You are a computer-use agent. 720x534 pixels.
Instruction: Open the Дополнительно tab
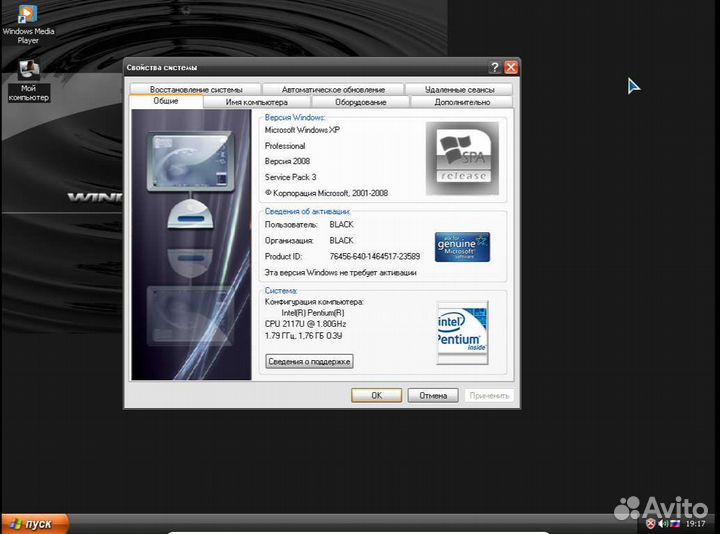[x=462, y=102]
